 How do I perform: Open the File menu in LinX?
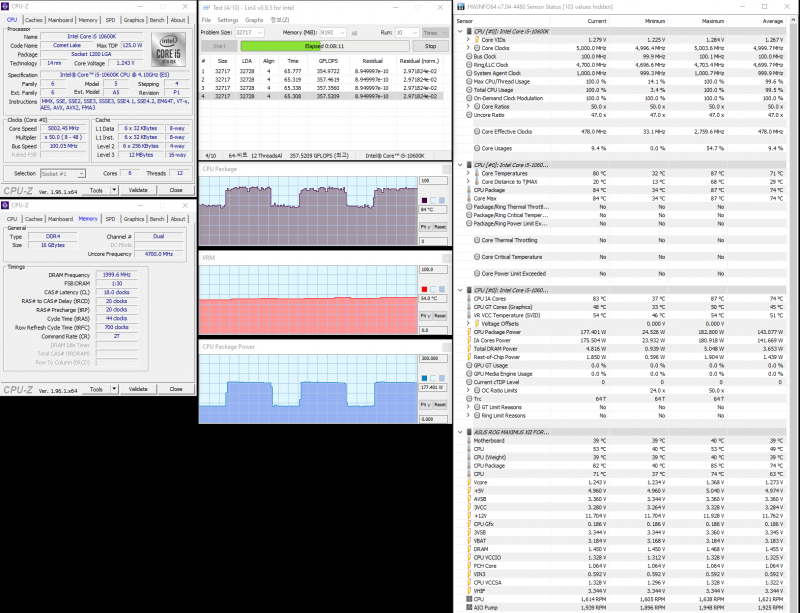[x=206, y=20]
